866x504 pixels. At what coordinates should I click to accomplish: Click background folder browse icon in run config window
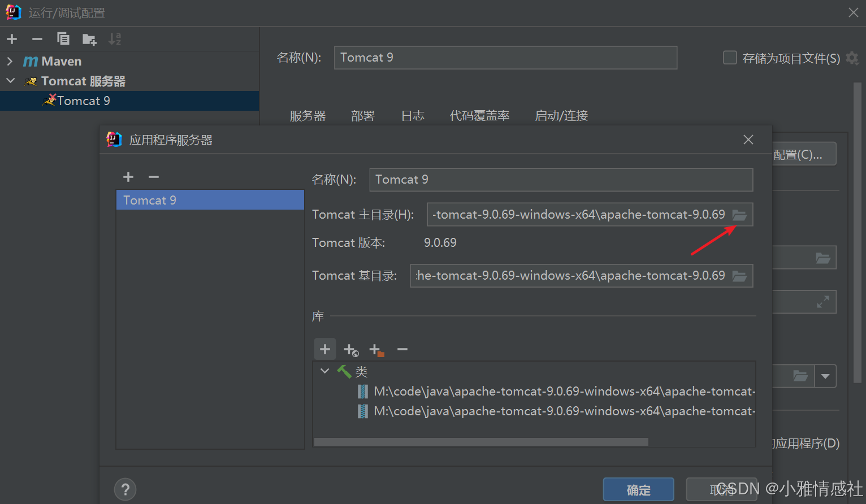click(823, 258)
